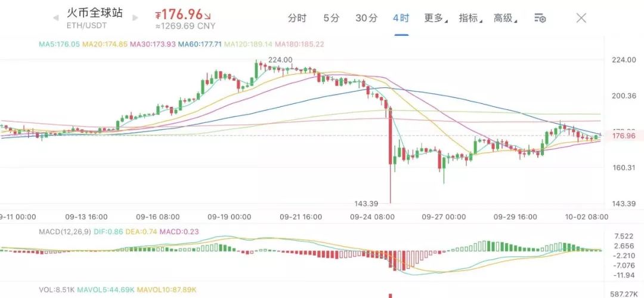This screenshot has height=298, width=644.
Task: Open the chart settings icon
Action: [x=540, y=18]
